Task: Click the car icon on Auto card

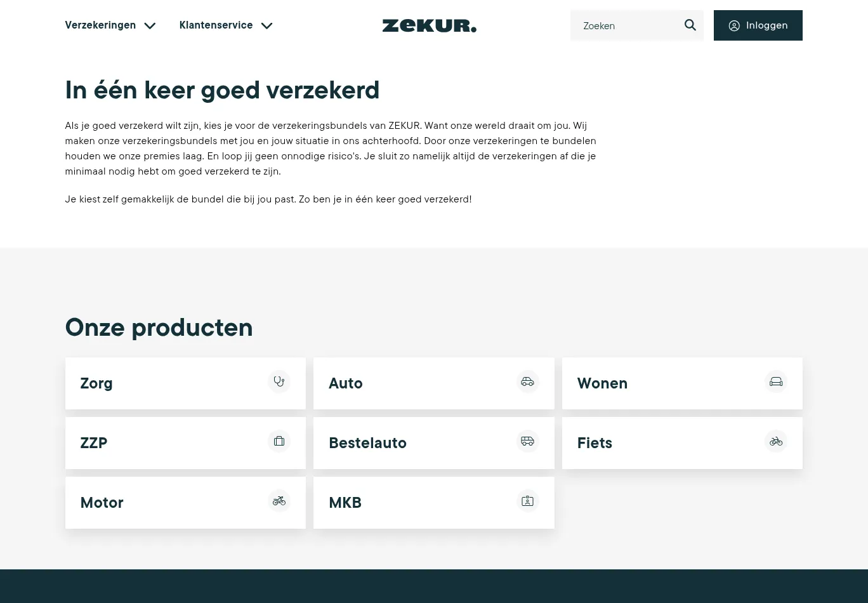Action: [527, 381]
